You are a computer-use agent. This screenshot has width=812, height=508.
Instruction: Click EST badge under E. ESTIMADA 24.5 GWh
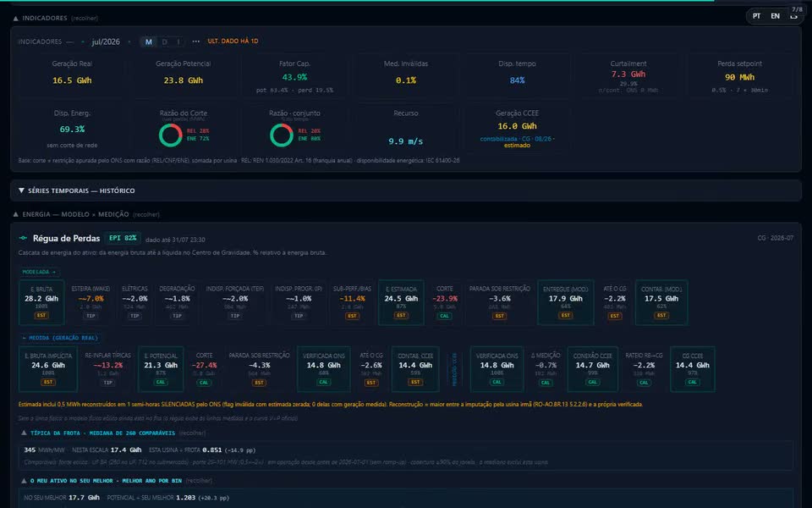pos(401,315)
